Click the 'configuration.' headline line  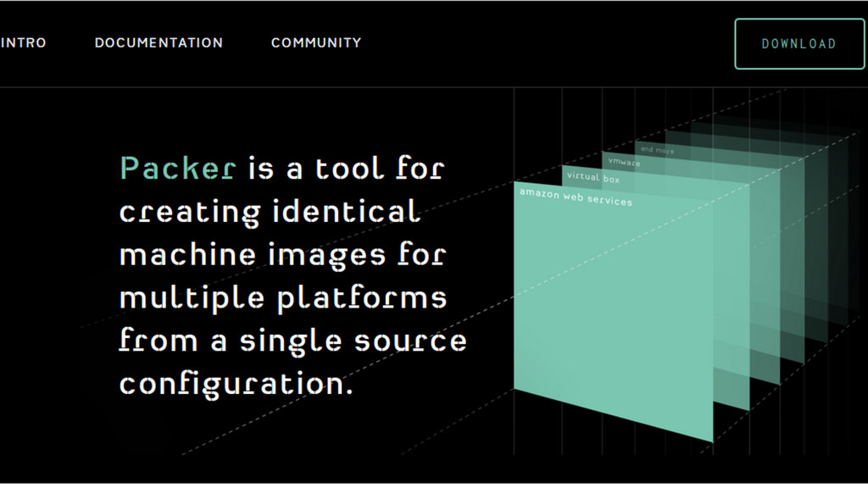coord(236,384)
